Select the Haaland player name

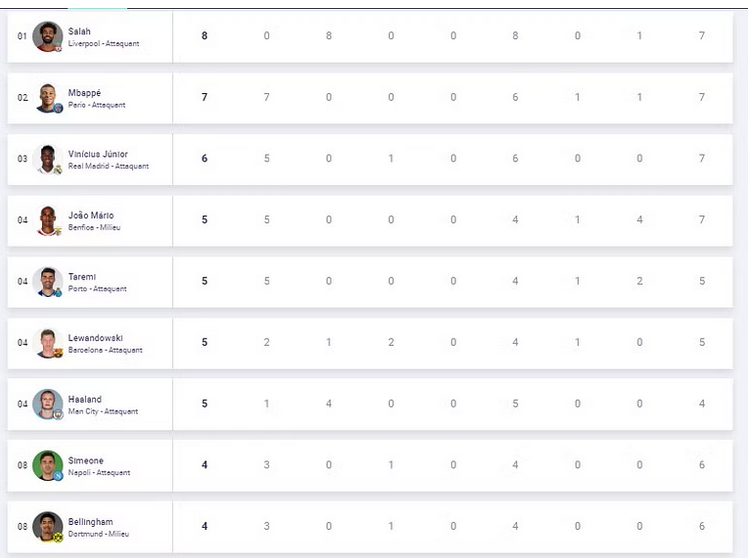[x=85, y=399]
